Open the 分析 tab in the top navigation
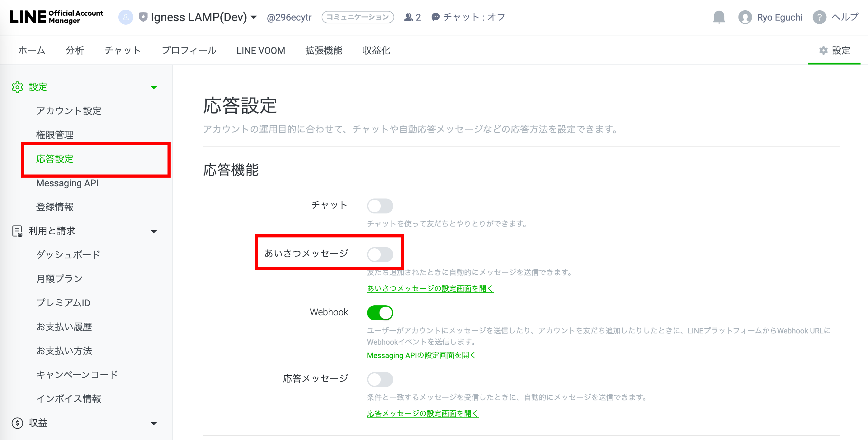 click(74, 50)
